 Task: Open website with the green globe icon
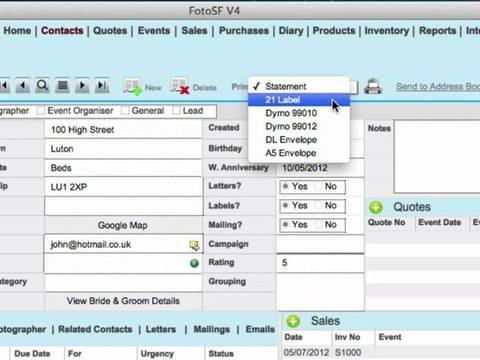[x=194, y=263]
